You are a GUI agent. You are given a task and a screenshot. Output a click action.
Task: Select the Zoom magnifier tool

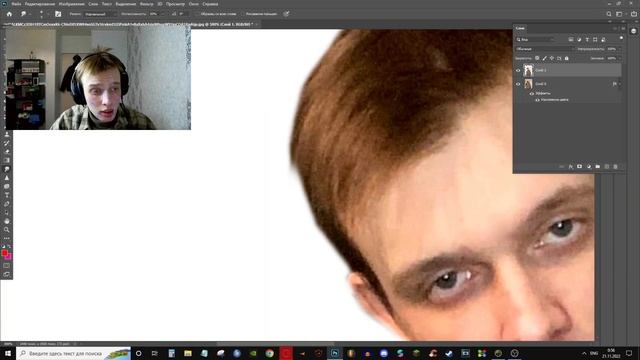click(7, 229)
